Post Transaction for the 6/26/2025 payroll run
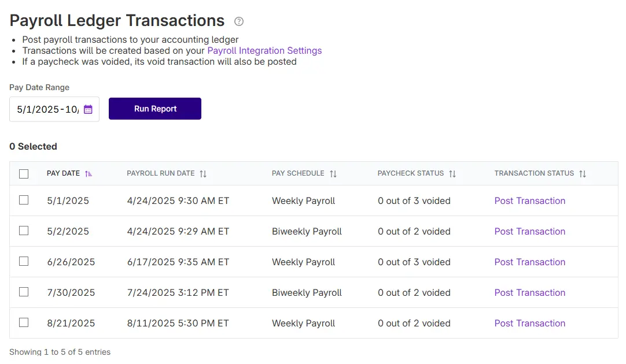The height and width of the screenshot is (364, 626). 529,262
